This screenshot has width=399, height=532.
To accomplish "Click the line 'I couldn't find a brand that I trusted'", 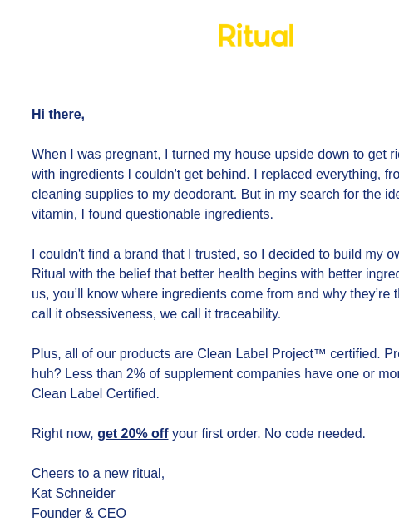I will (x=215, y=254).
